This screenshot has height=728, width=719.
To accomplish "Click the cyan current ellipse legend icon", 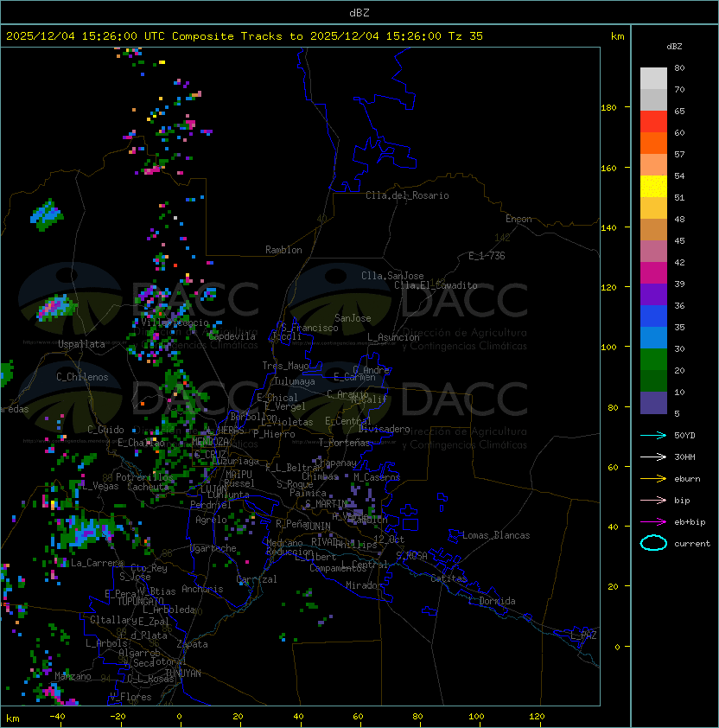I will coord(653,543).
